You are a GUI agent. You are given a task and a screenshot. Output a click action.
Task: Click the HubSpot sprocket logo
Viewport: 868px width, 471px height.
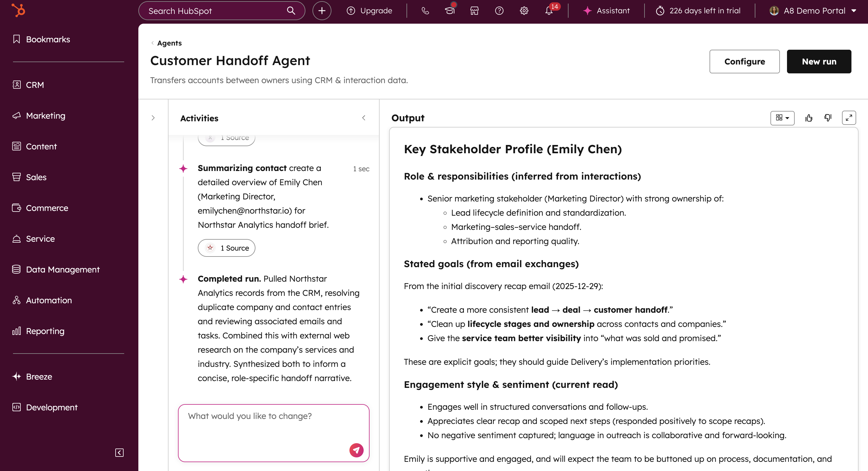click(x=18, y=10)
